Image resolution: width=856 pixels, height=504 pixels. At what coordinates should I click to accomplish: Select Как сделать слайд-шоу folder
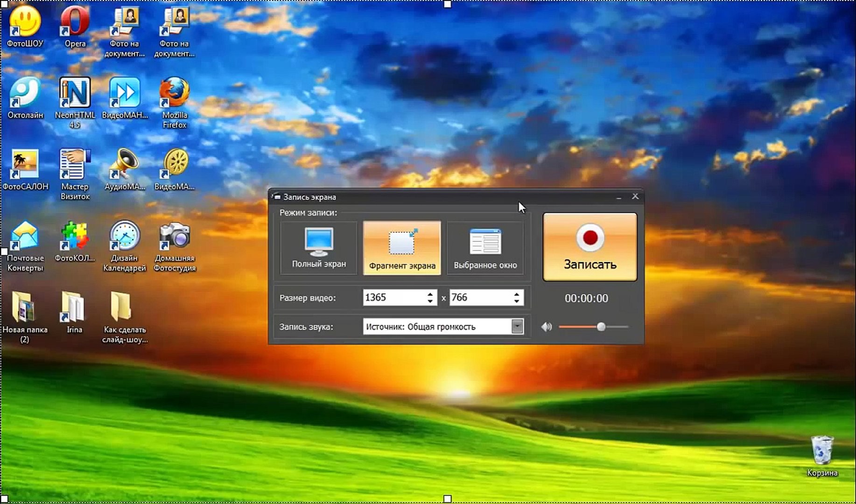point(124,317)
